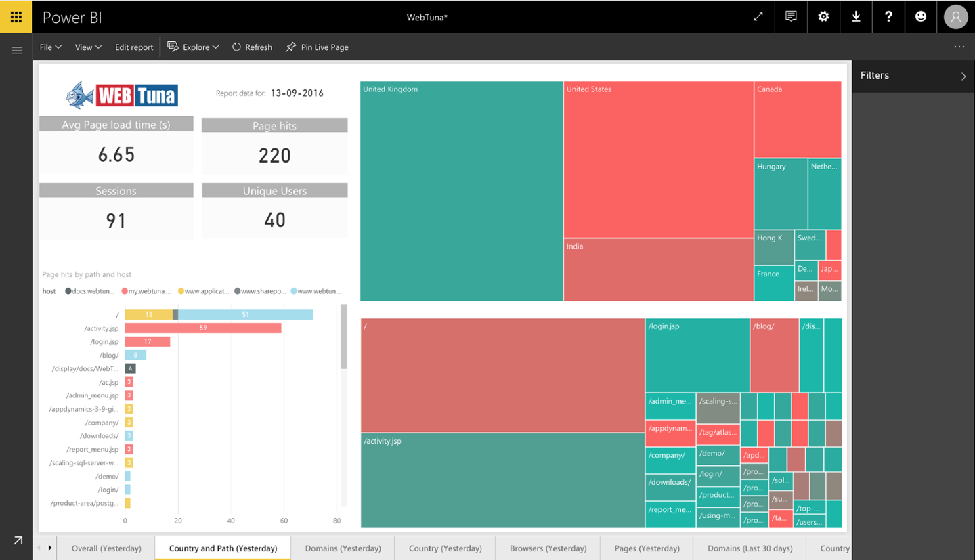Image resolution: width=975 pixels, height=560 pixels.
Task: Click the Filters pane header
Action: coord(913,76)
